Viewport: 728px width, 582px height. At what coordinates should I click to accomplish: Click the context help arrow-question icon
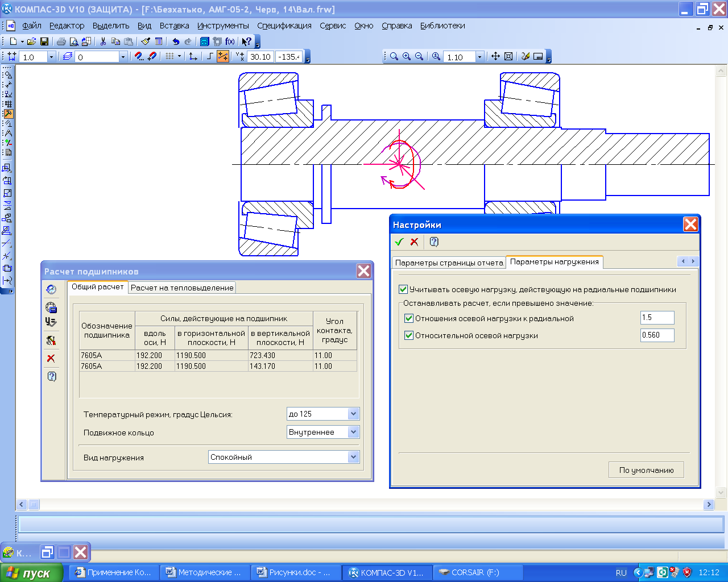click(x=246, y=41)
